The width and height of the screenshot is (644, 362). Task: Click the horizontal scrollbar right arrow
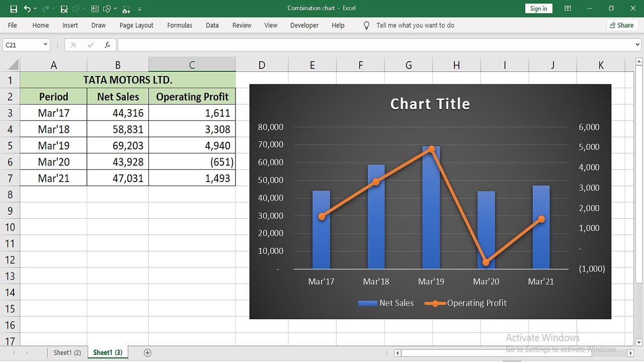coord(630,353)
